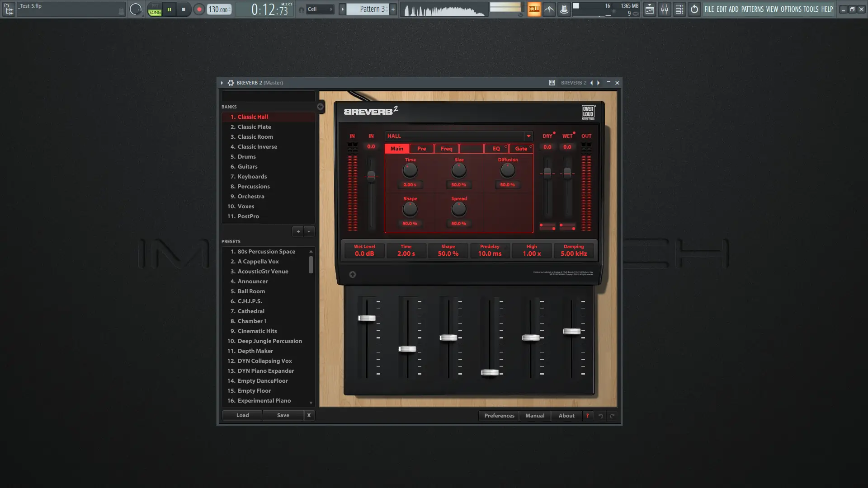Image resolution: width=868 pixels, height=488 pixels.
Task: Click the plugin settings gear icon
Action: [231, 83]
